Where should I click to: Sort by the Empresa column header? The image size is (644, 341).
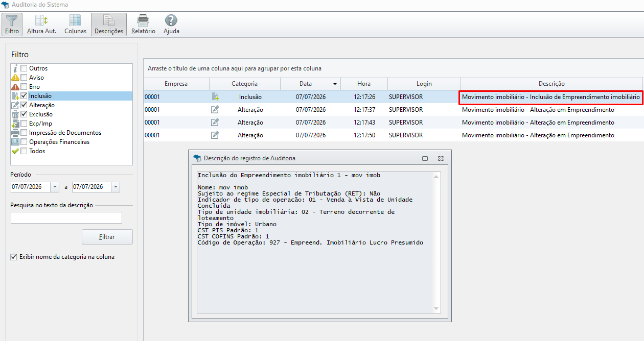click(176, 84)
